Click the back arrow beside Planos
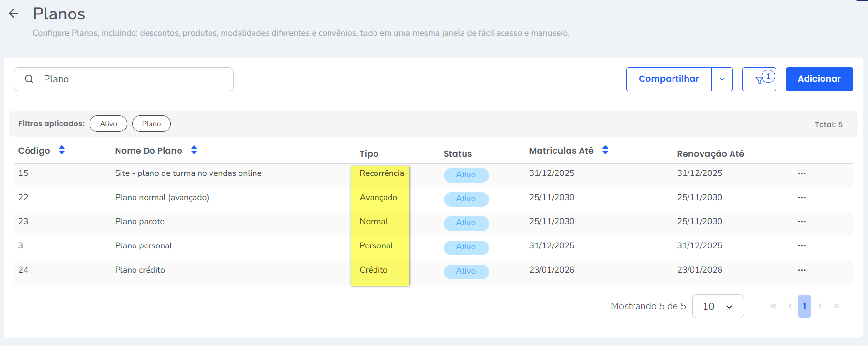This screenshot has height=346, width=868. pyautogui.click(x=14, y=14)
